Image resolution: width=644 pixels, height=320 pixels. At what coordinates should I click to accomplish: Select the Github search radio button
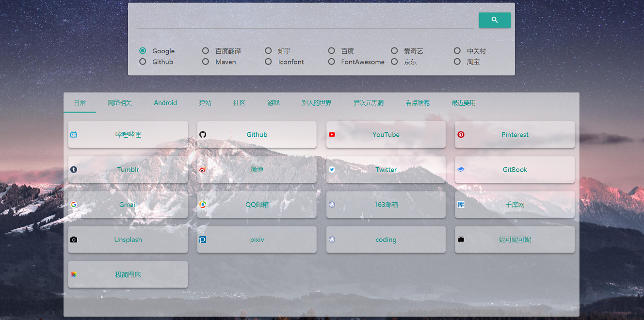click(143, 62)
